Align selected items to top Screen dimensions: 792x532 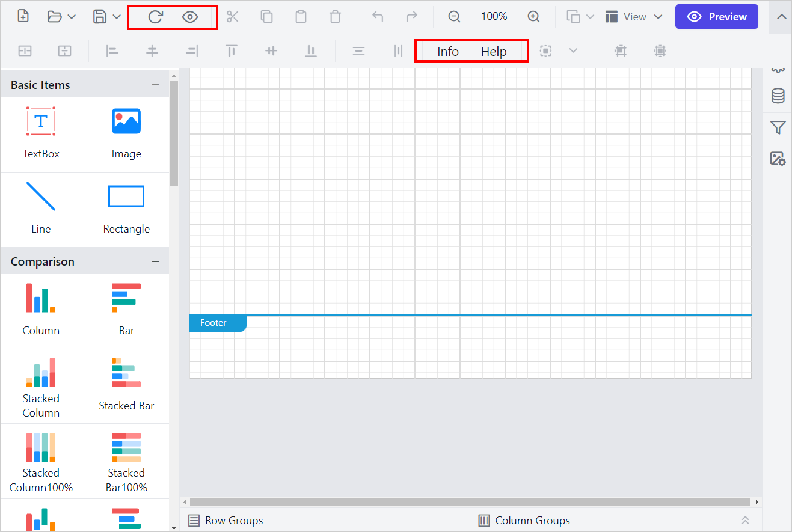[x=232, y=51]
